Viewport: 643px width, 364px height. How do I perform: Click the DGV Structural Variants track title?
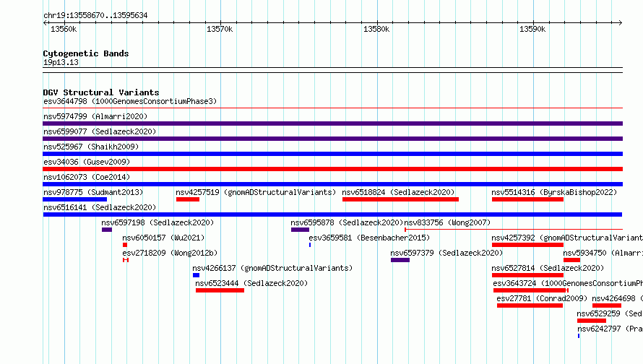point(101,92)
